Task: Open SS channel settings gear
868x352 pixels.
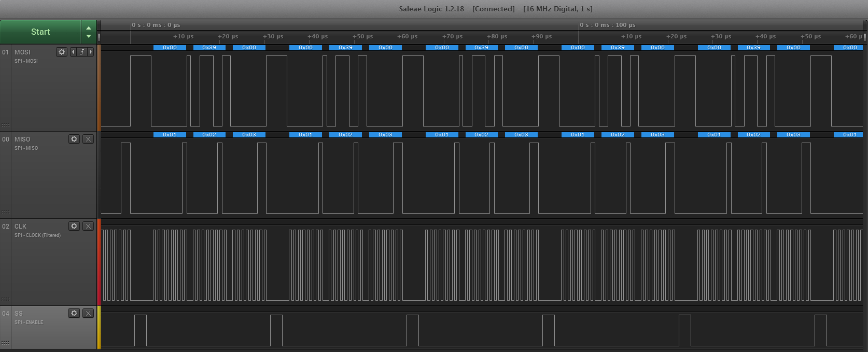Action: click(74, 313)
